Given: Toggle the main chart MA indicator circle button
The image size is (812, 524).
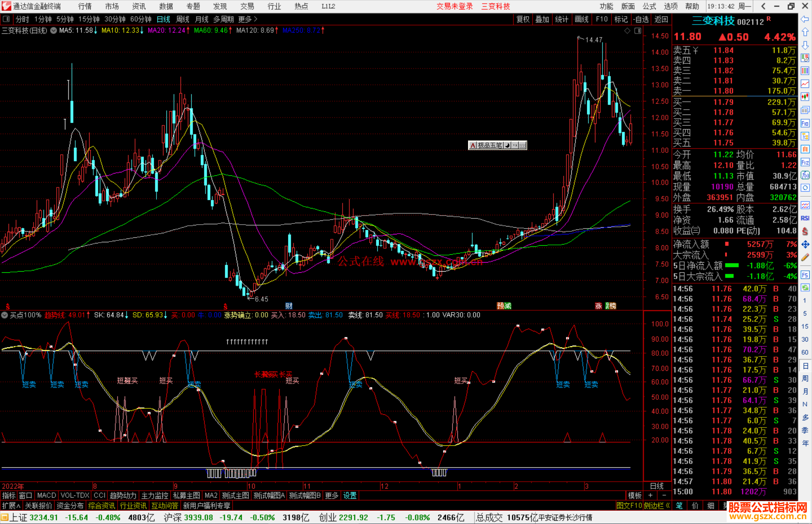Looking at the screenshot, I should pos(54,30).
